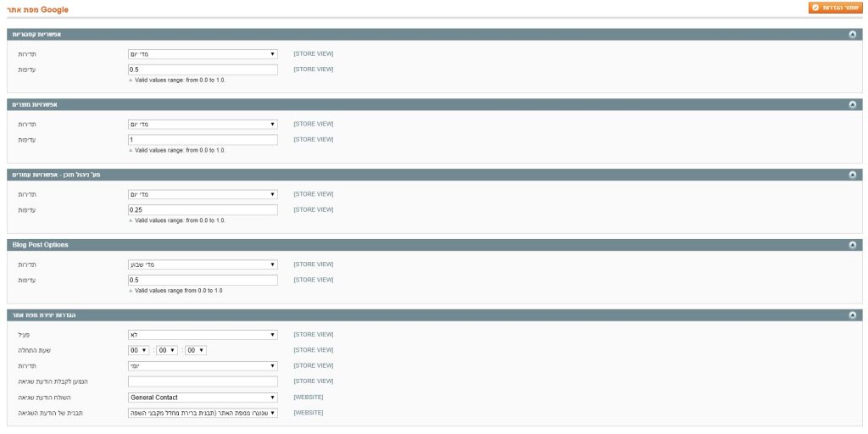Collapse the products options section via its arrow icon

pyautogui.click(x=852, y=105)
